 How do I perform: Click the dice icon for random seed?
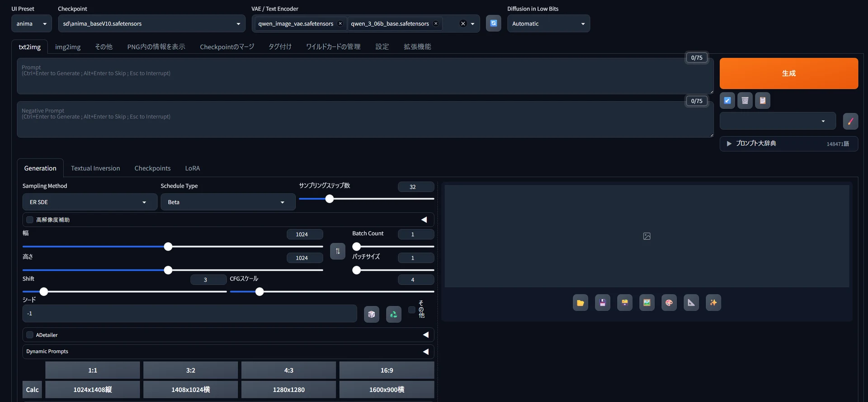click(x=372, y=314)
